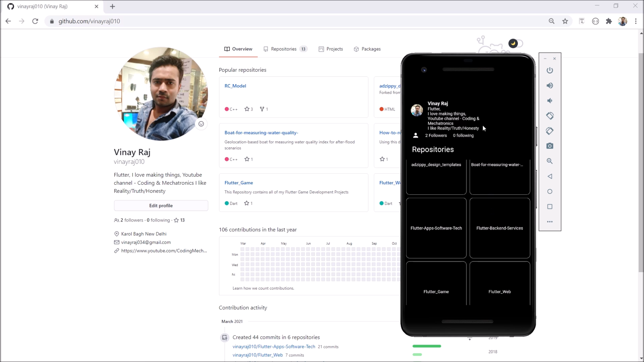644x362 pixels.
Task: Click RC_Model fork count
Action: tap(264, 109)
